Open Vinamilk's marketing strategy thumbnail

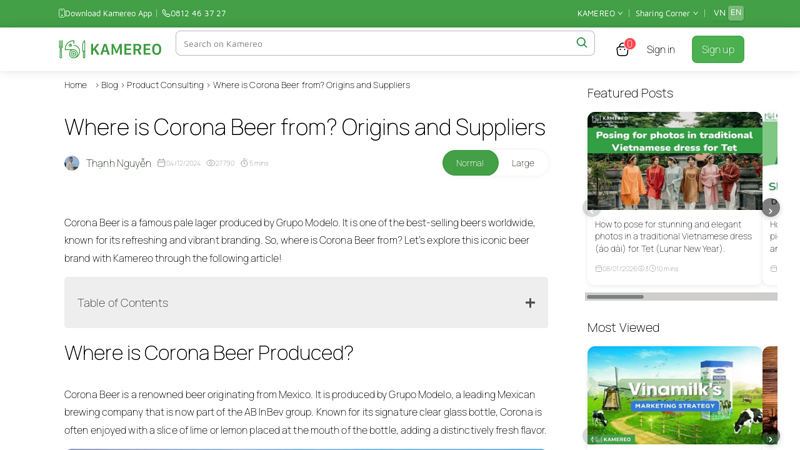(674, 395)
